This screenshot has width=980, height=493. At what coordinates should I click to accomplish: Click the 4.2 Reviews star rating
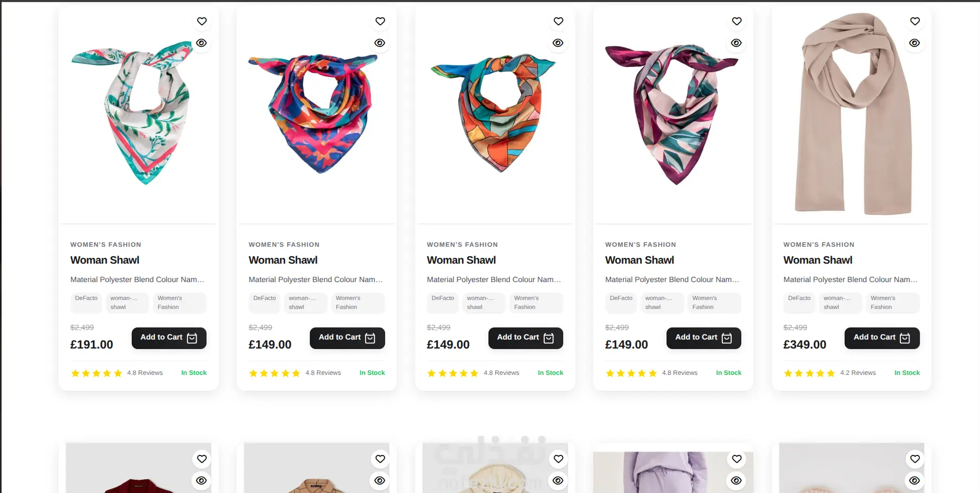coord(829,373)
